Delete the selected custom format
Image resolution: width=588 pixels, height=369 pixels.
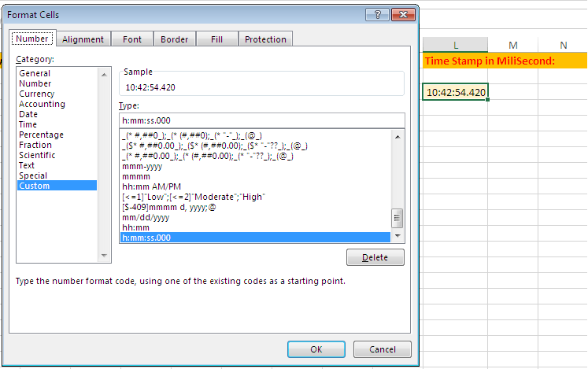click(375, 258)
